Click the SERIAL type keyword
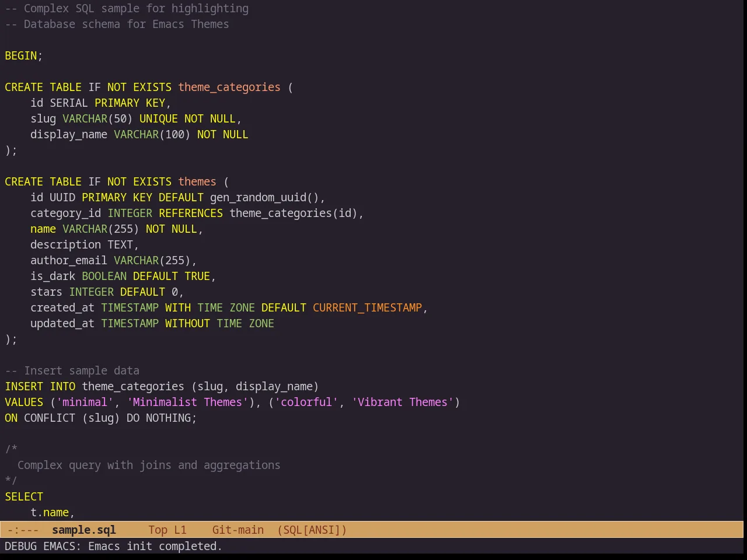Image resolution: width=747 pixels, height=560 pixels. pyautogui.click(x=69, y=103)
